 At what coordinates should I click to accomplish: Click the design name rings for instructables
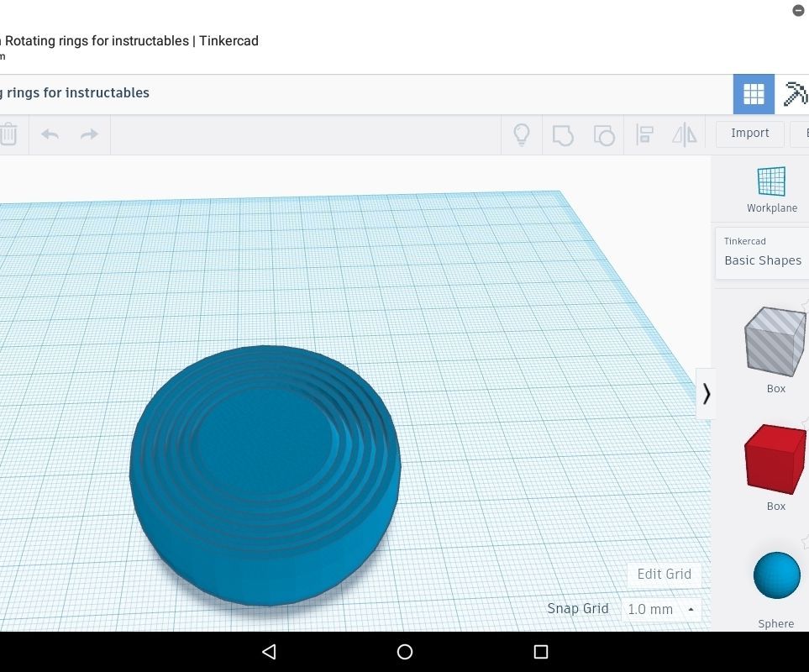75,93
